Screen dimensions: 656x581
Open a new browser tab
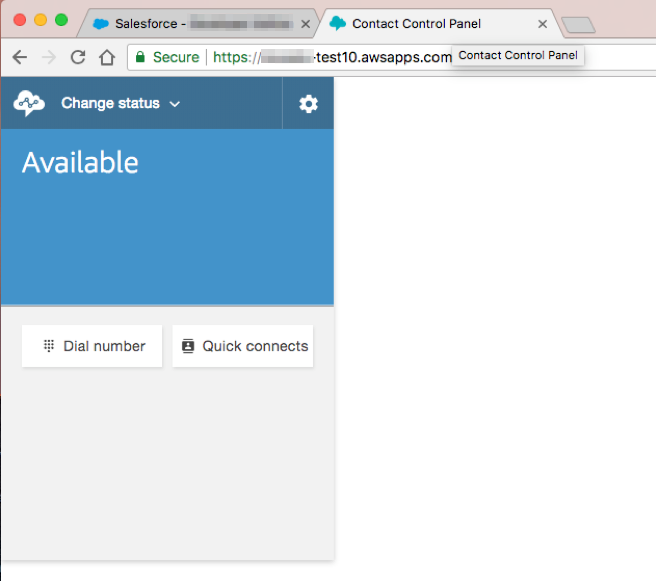click(578, 25)
